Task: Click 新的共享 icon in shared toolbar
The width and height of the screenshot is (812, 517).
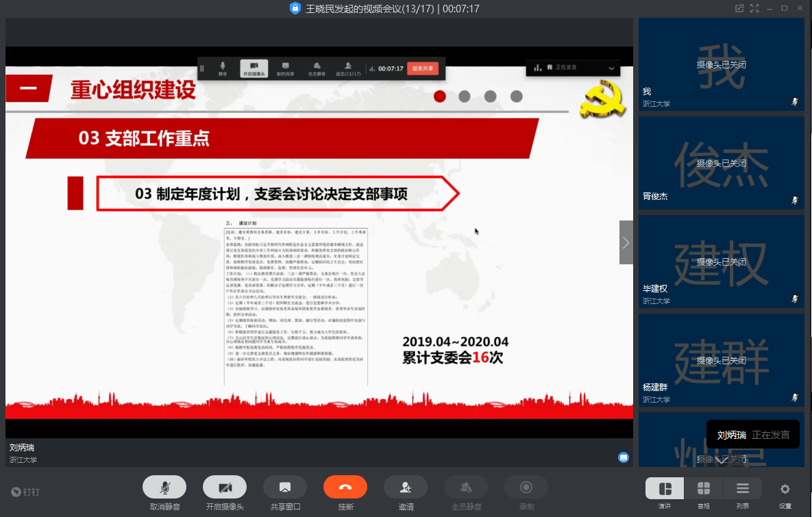Action: (285, 68)
